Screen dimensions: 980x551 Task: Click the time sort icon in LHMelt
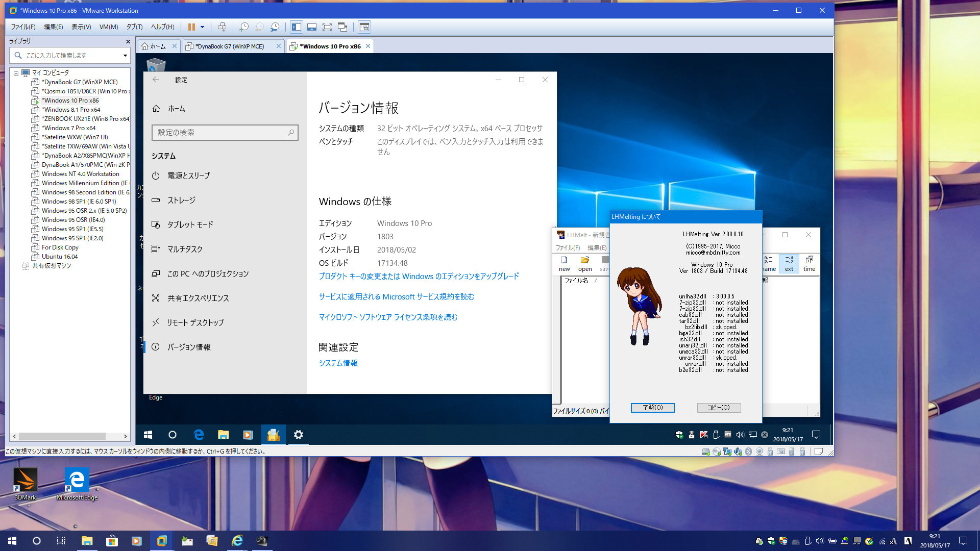coord(809,264)
